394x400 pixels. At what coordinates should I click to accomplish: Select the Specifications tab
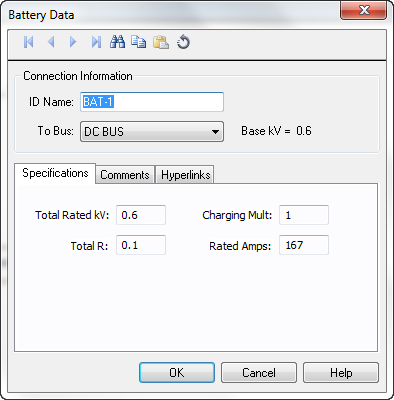tap(55, 173)
